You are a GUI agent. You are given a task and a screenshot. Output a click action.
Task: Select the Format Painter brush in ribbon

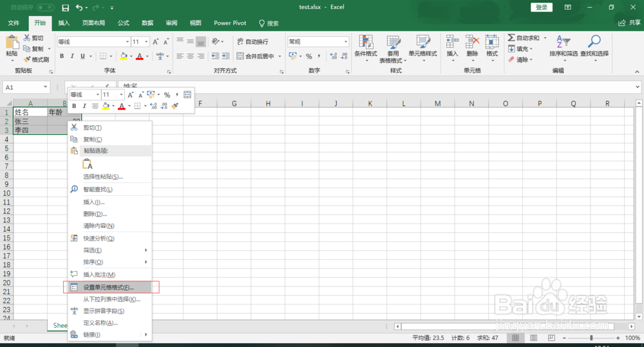pos(27,59)
